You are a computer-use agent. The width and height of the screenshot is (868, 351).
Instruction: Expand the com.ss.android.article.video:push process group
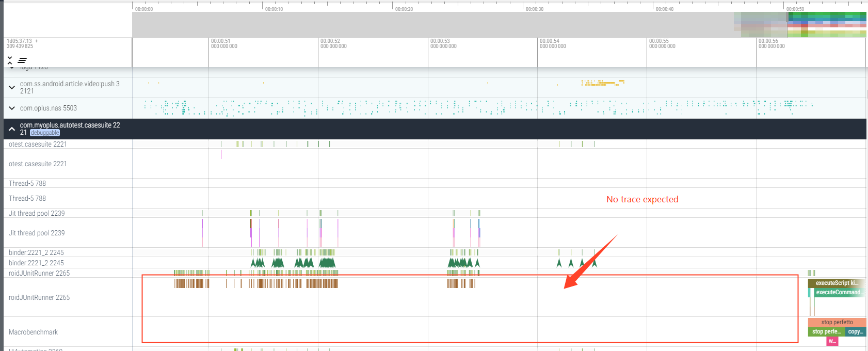point(12,88)
